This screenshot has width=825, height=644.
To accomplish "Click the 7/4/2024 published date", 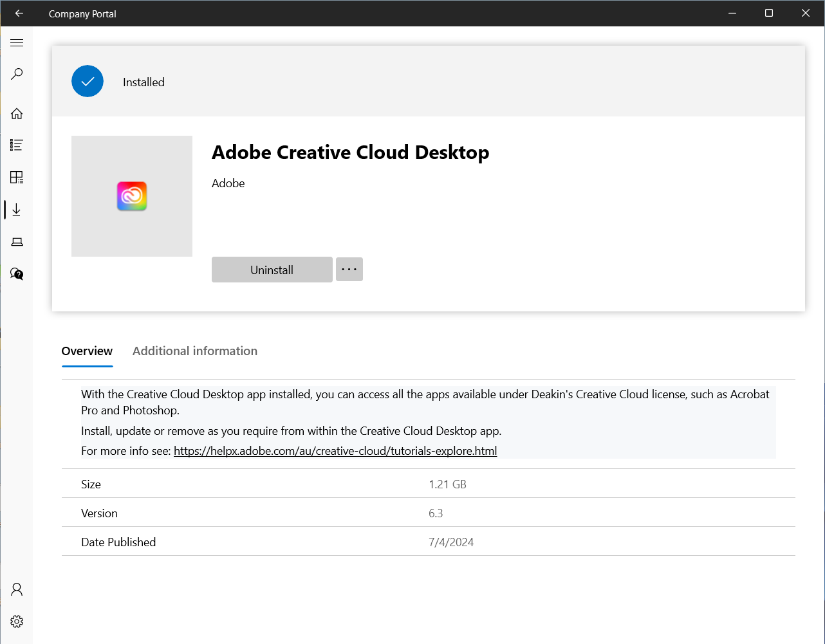I will click(451, 542).
